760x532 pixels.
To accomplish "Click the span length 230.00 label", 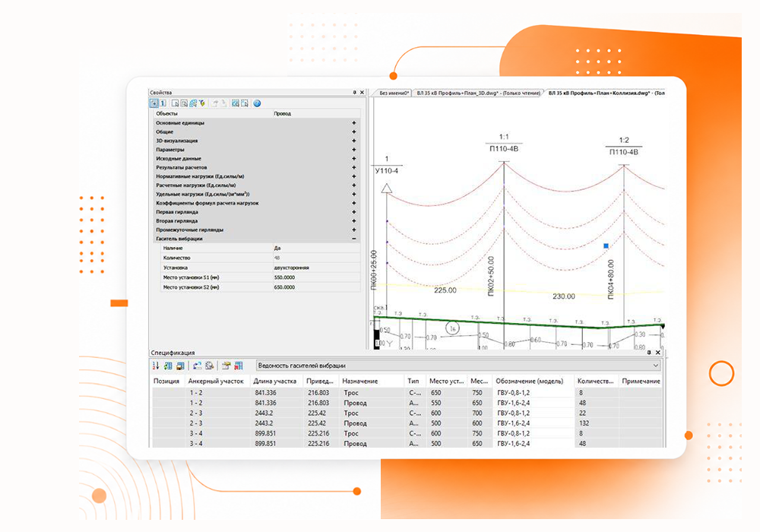I will tap(564, 296).
